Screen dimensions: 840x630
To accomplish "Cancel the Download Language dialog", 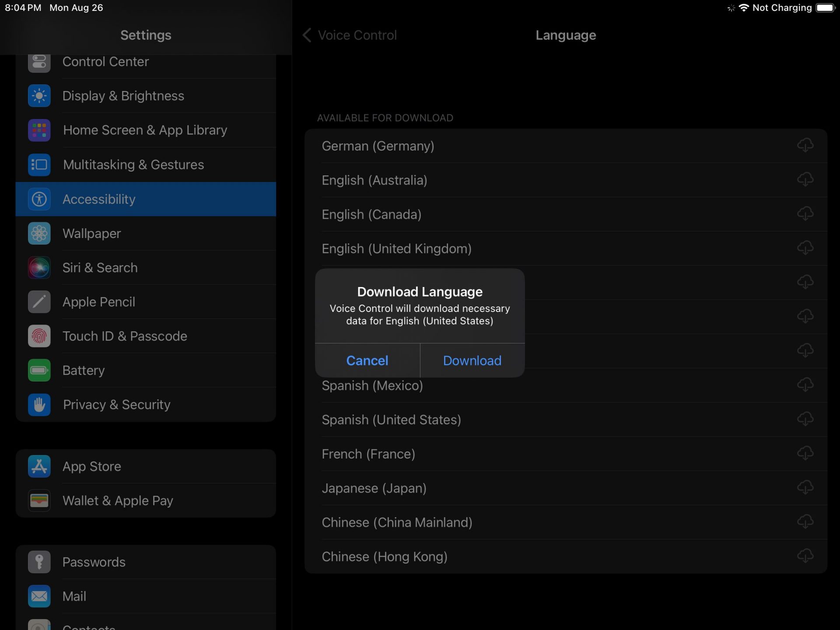I will (x=367, y=360).
